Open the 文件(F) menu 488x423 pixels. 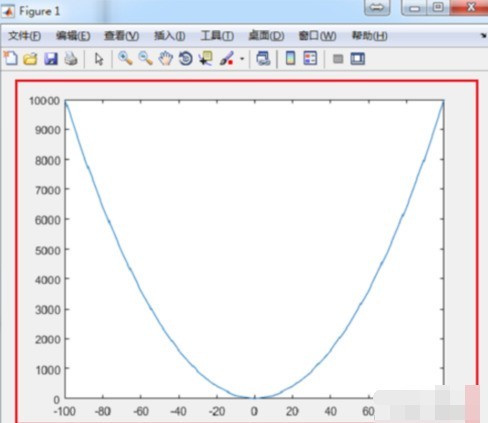[x=24, y=36]
